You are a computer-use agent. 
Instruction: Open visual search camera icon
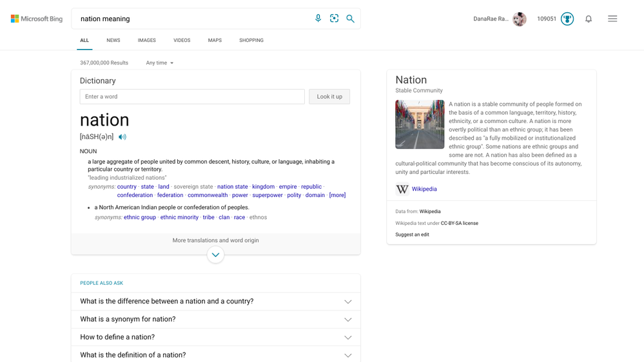pos(334,19)
